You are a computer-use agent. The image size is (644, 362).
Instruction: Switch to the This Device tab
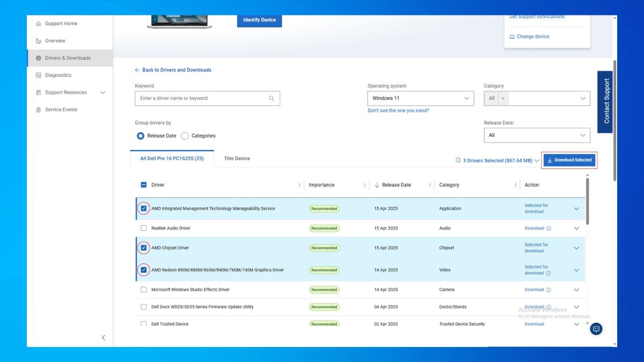237,159
